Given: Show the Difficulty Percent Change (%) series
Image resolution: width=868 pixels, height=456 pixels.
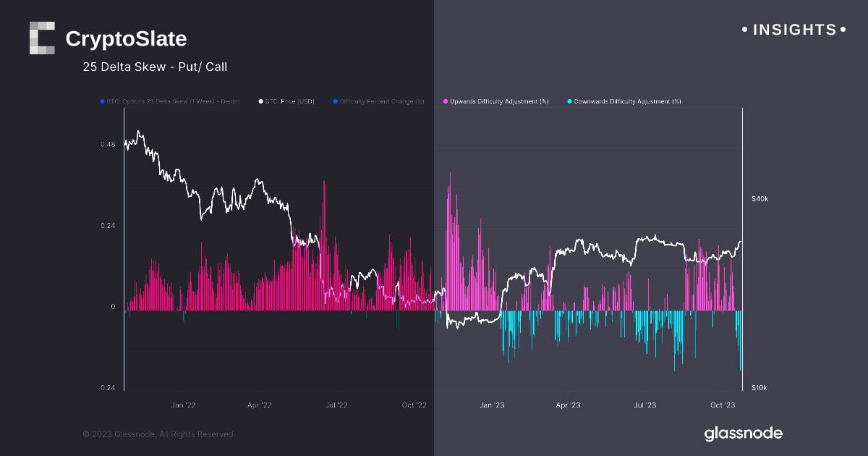Looking at the screenshot, I should (382, 101).
